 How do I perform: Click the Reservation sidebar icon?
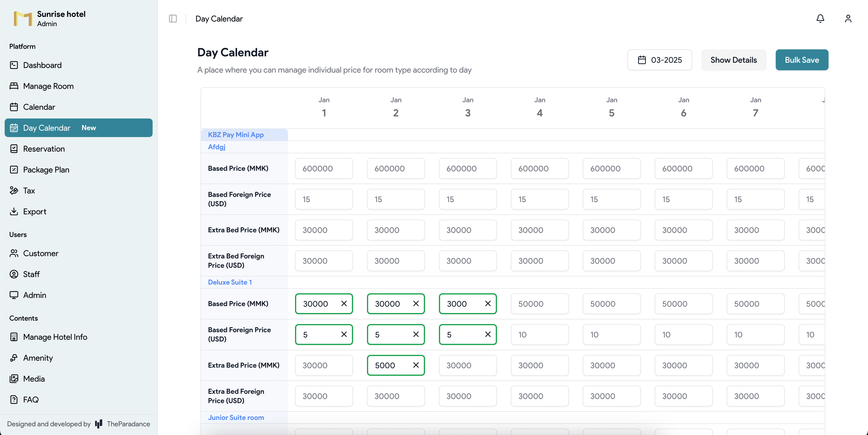[x=14, y=149]
